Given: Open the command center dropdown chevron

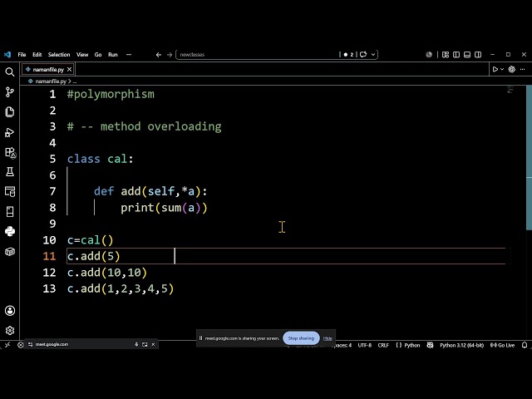Looking at the screenshot, I should coord(373,54).
